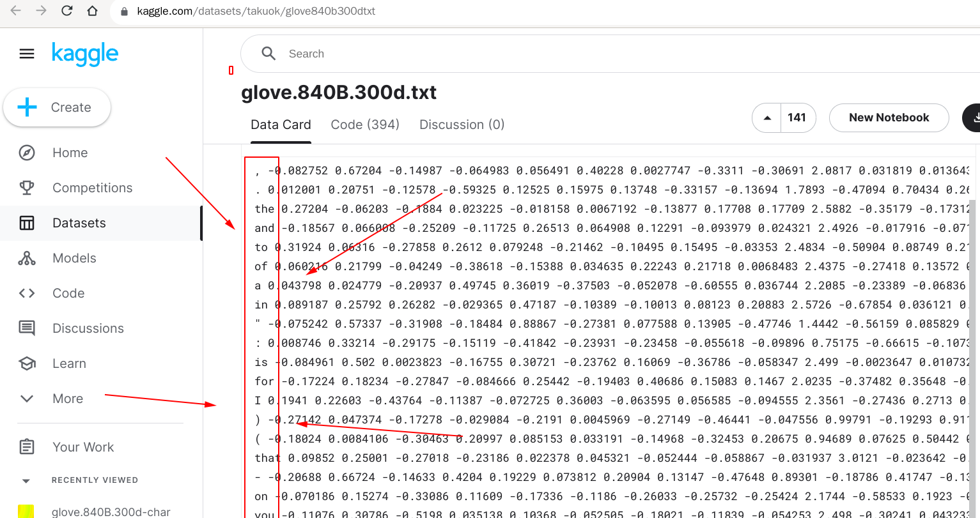Image resolution: width=980 pixels, height=518 pixels.
Task: Click the browser forward arrow
Action: (42, 11)
